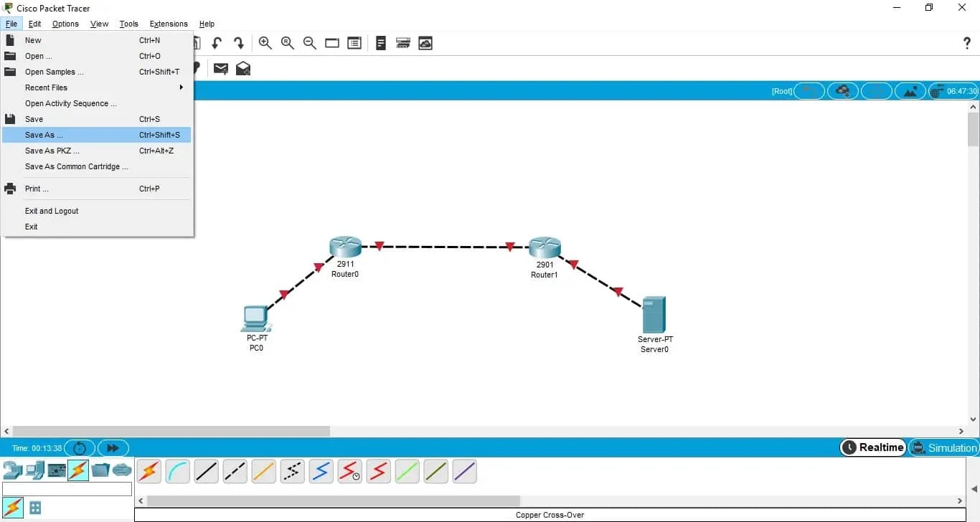Click the Environment clock 06:47:30 button
The height and width of the screenshot is (522, 980).
[953, 91]
